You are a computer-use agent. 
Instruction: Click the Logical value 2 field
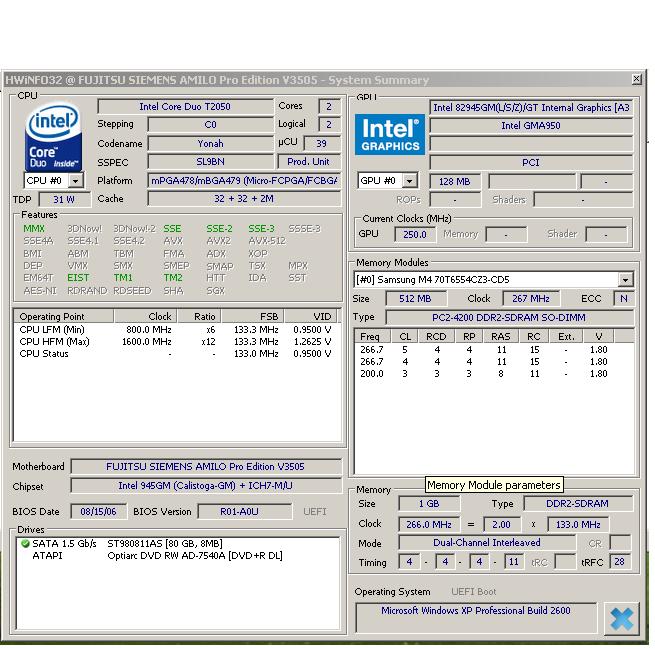click(x=329, y=124)
